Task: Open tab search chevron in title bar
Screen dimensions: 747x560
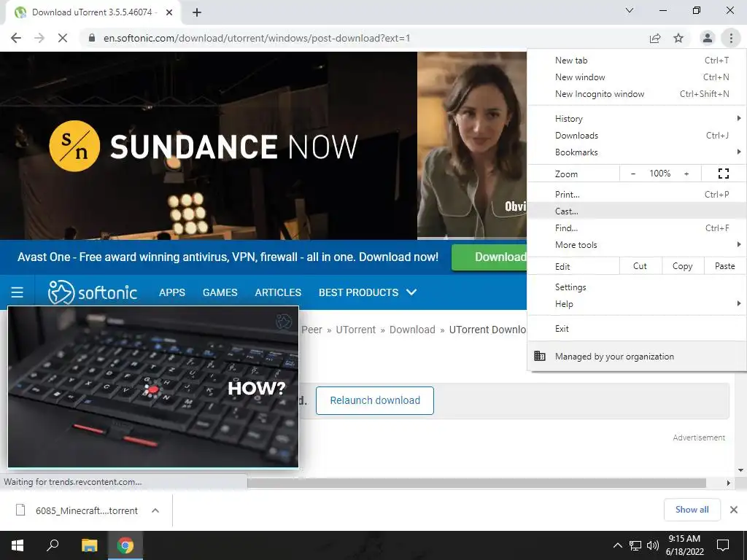Action: [x=630, y=10]
